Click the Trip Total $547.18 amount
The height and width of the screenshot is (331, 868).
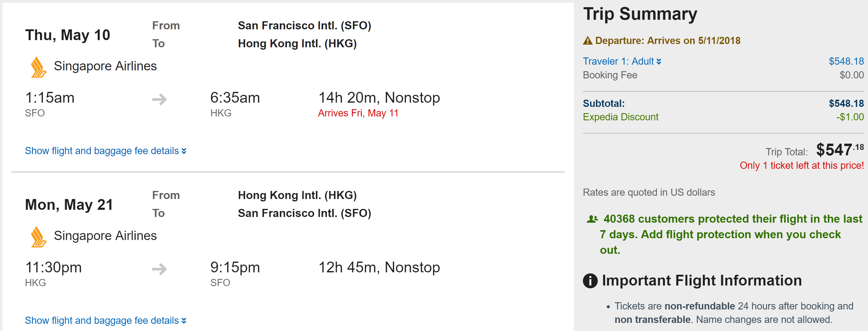[x=839, y=150]
